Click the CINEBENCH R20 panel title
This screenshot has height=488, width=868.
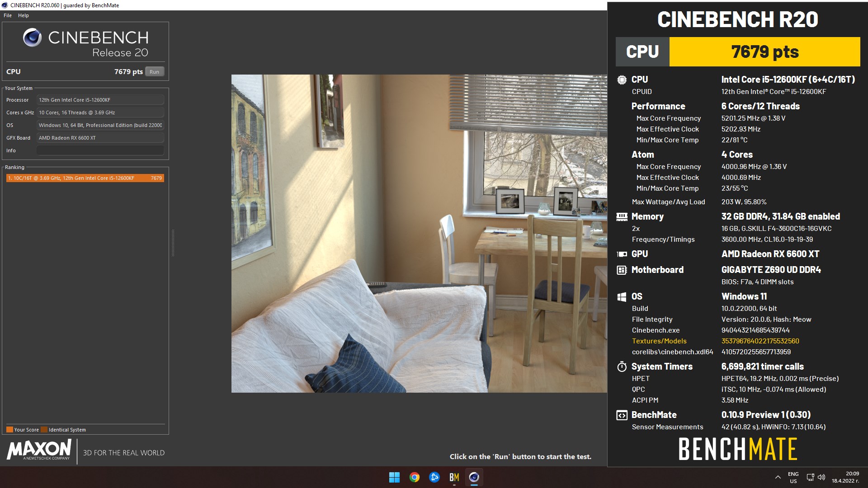737,19
